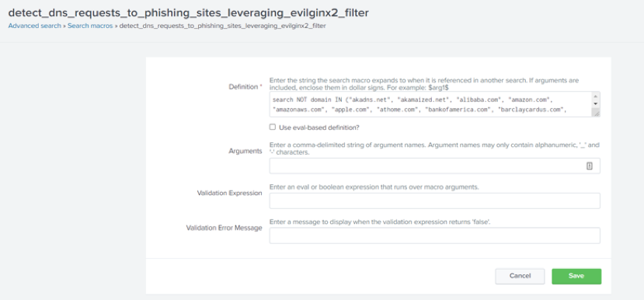Click into the Arguments input field
Screen dimensions: 644x300
[x=434, y=166]
